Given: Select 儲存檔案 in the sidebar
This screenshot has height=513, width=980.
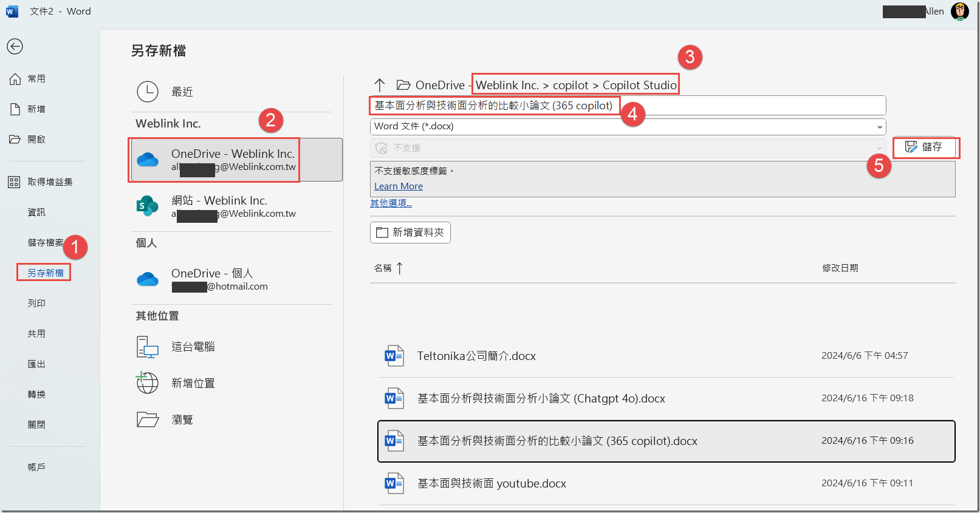Looking at the screenshot, I should click(x=46, y=243).
